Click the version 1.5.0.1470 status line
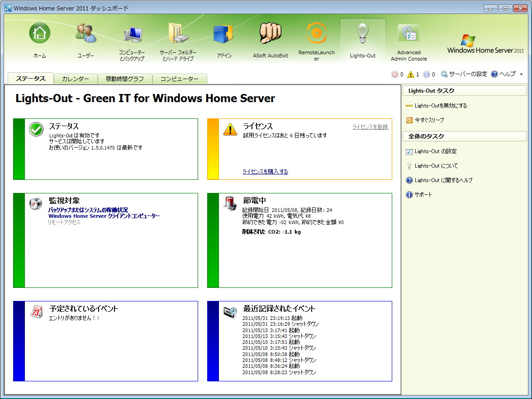The image size is (532, 399). pos(96,148)
